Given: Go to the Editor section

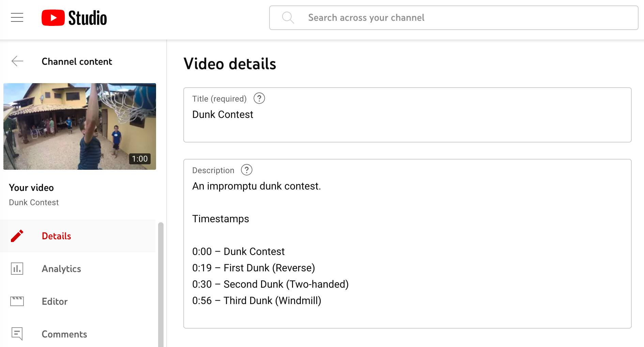Looking at the screenshot, I should (x=55, y=301).
